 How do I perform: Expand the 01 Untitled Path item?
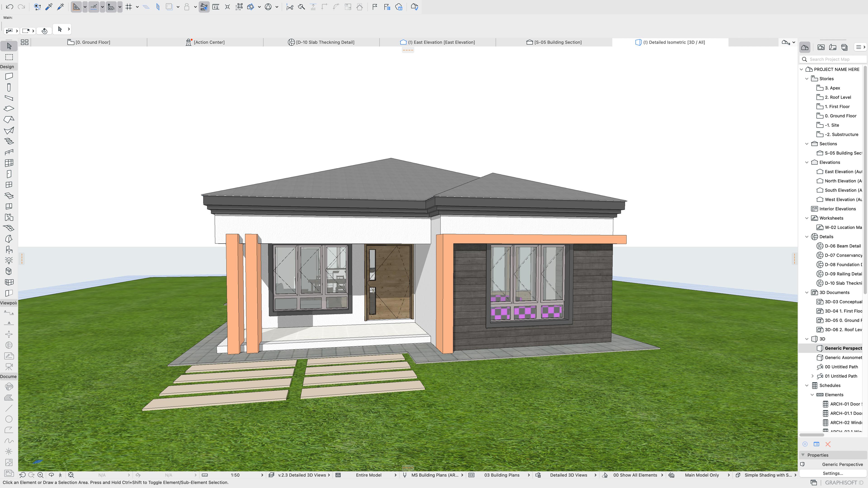coord(812,376)
